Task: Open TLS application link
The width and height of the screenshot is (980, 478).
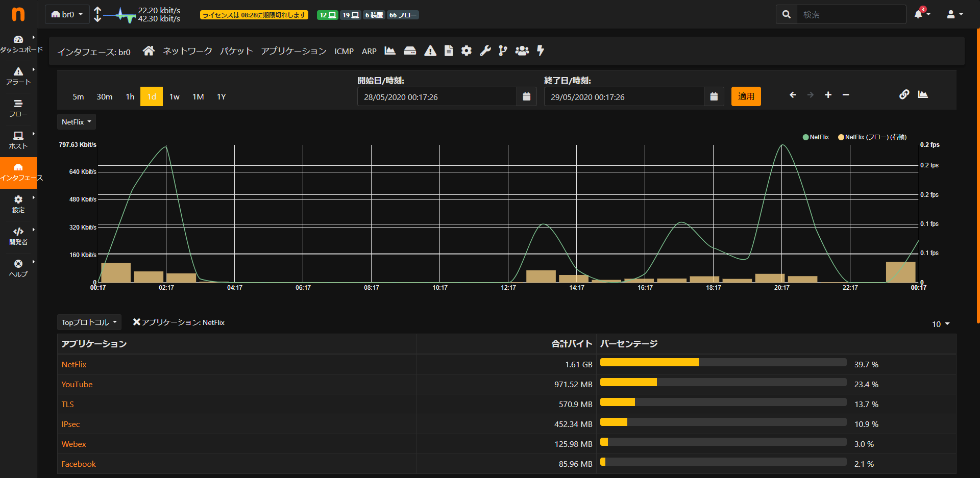Action: [67, 404]
